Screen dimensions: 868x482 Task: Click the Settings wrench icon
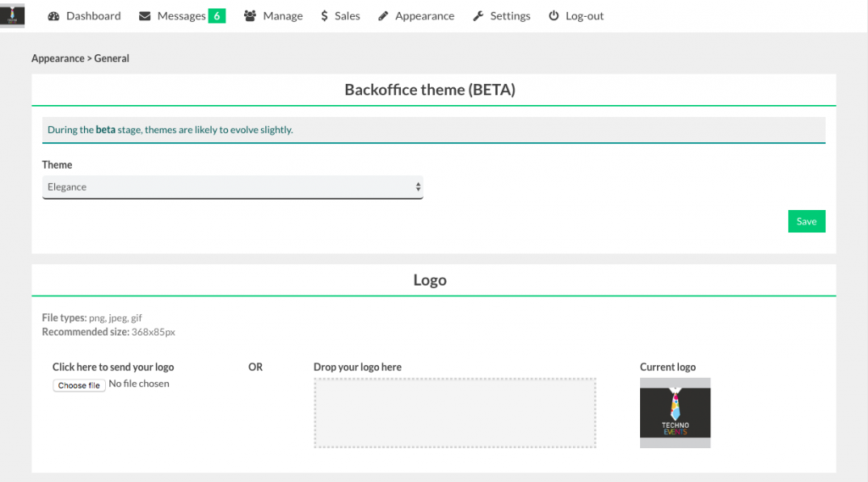click(x=478, y=16)
